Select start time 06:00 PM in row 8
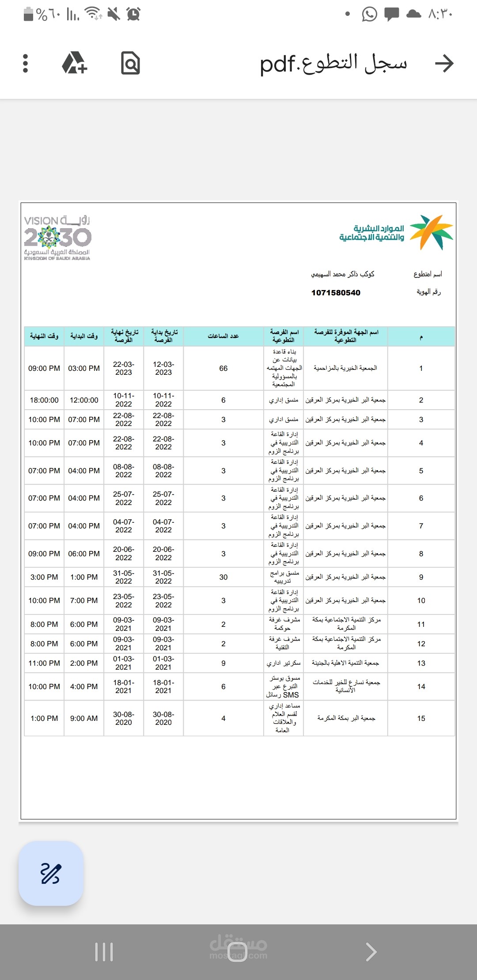 click(84, 554)
